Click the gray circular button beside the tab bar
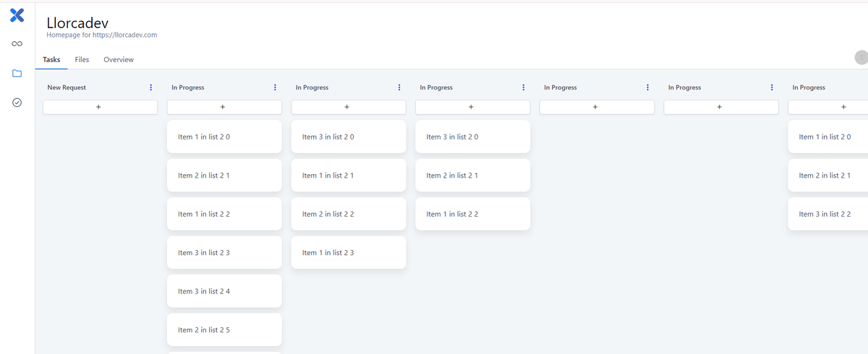 [861, 58]
